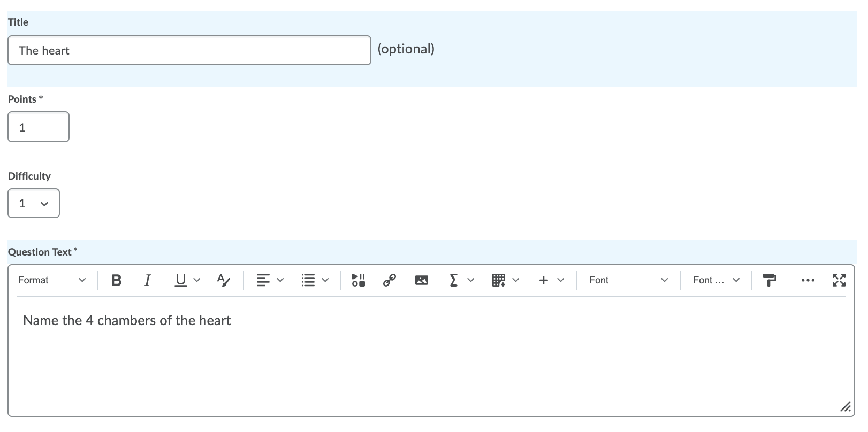This screenshot has width=868, height=432.
Task: Click the Insert Stuff media icon
Action: pos(358,280)
